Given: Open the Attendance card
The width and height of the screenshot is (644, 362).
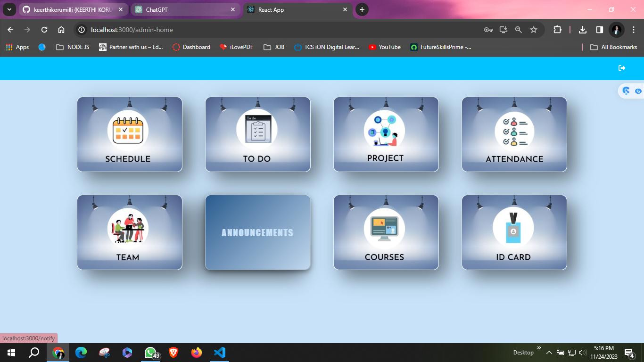Looking at the screenshot, I should click(514, 134).
